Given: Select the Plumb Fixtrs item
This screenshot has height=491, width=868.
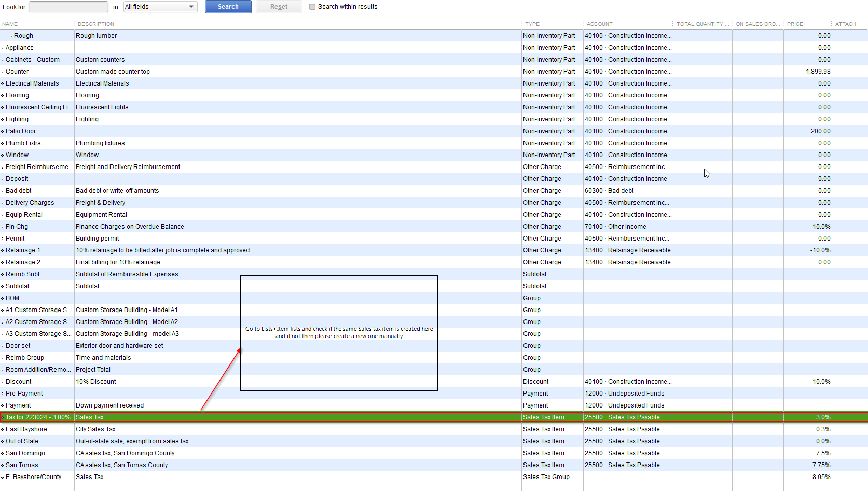Looking at the screenshot, I should pyautogui.click(x=23, y=143).
